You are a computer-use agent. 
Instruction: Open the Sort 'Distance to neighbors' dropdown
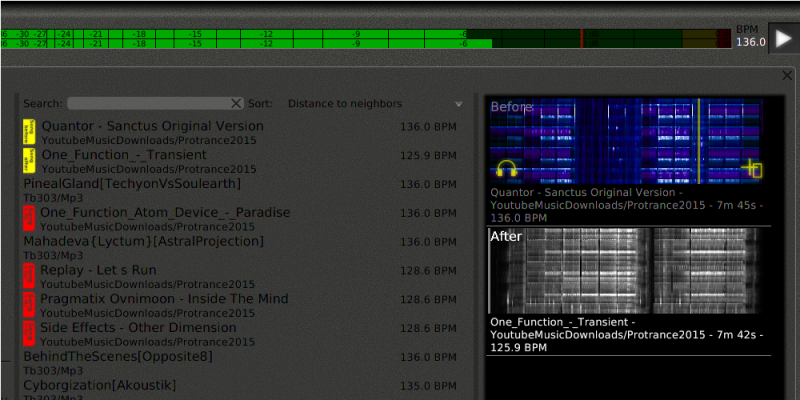[x=375, y=104]
